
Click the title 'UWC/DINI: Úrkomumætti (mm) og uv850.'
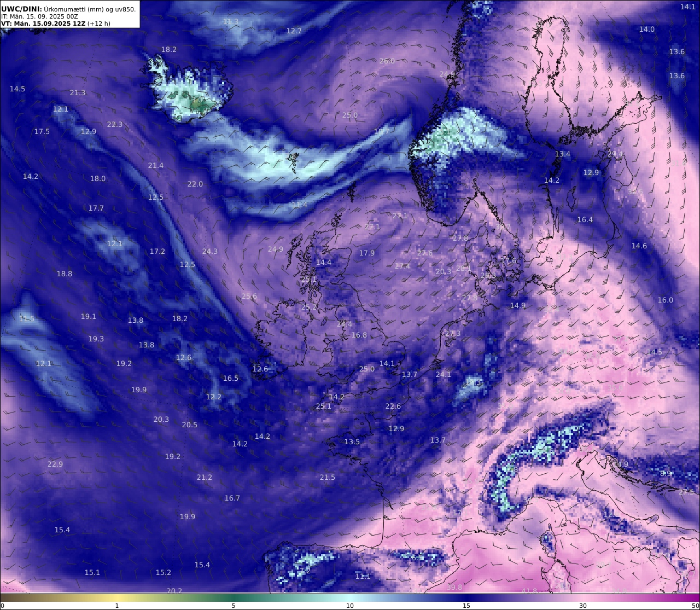coord(68,9)
